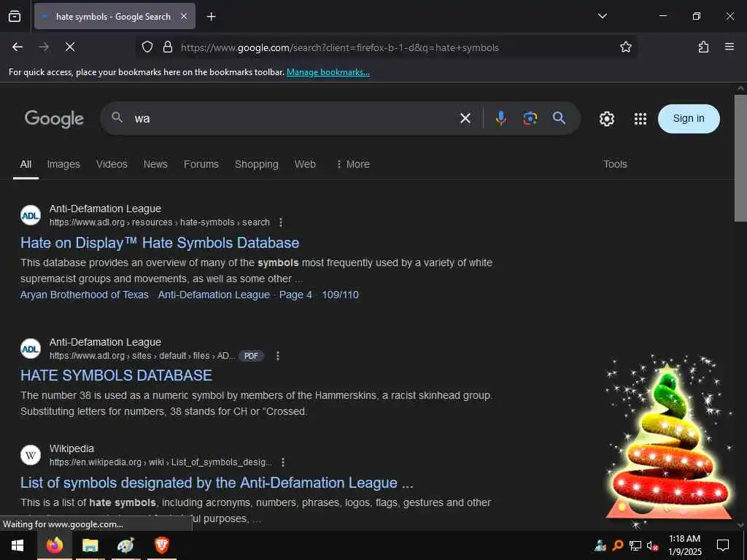Close the hate symbols Google Search tab
This screenshot has height=560, width=747.
pos(183,16)
